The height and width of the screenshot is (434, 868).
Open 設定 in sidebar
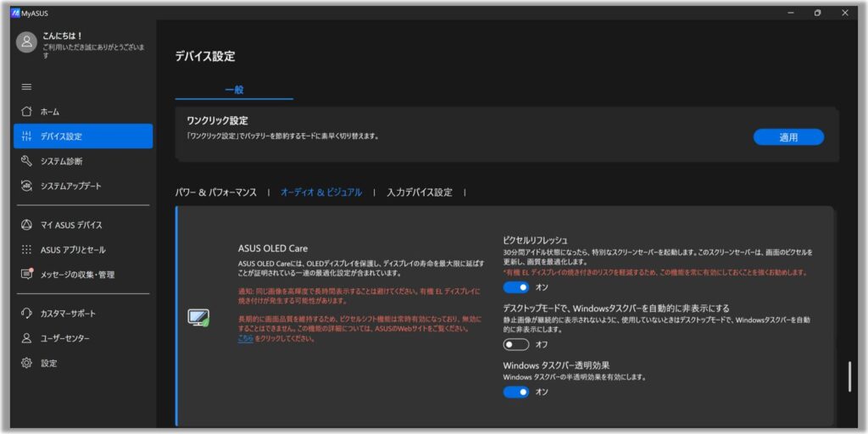(83, 363)
